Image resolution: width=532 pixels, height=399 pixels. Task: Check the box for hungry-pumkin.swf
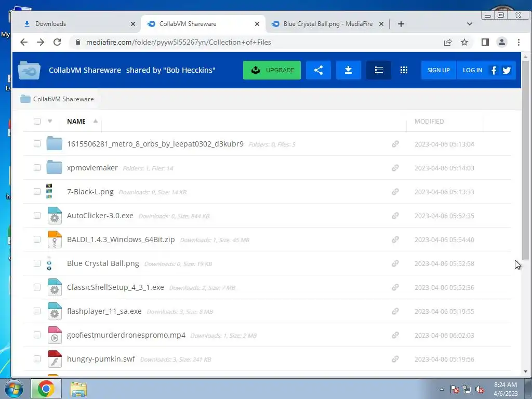pos(37,359)
